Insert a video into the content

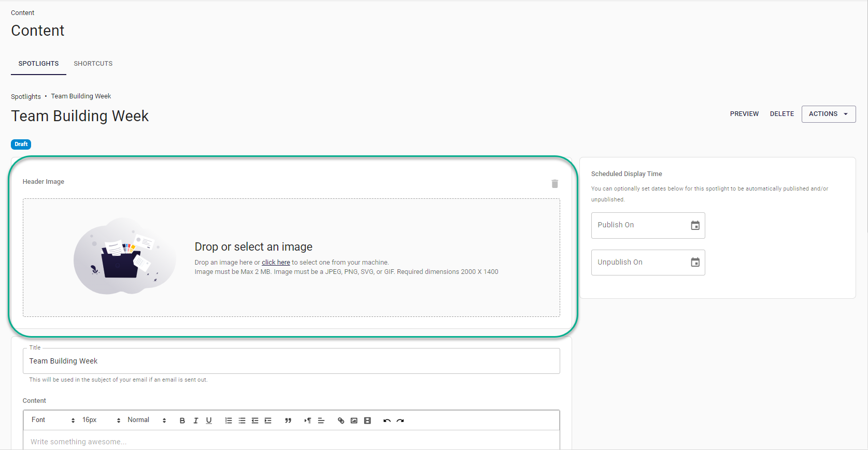tap(367, 420)
